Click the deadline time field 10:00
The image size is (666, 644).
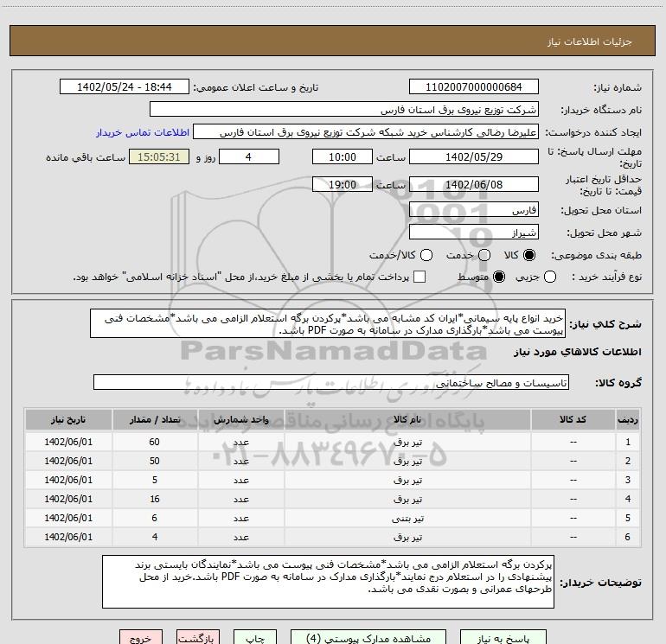point(343,156)
